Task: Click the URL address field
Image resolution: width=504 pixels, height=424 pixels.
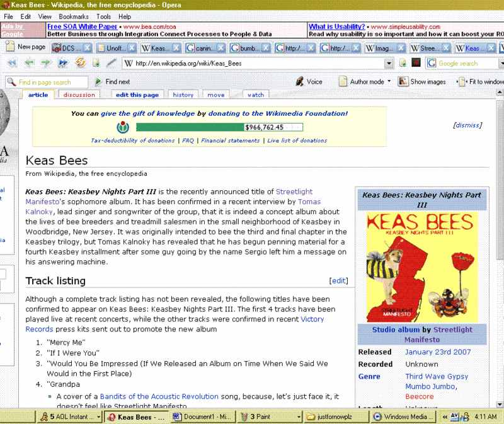Action: [x=258, y=64]
